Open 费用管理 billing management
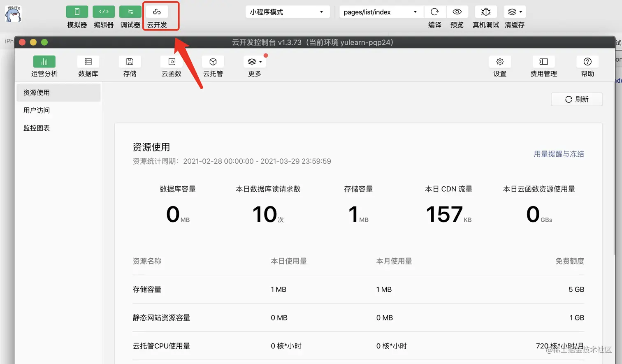 pyautogui.click(x=543, y=62)
